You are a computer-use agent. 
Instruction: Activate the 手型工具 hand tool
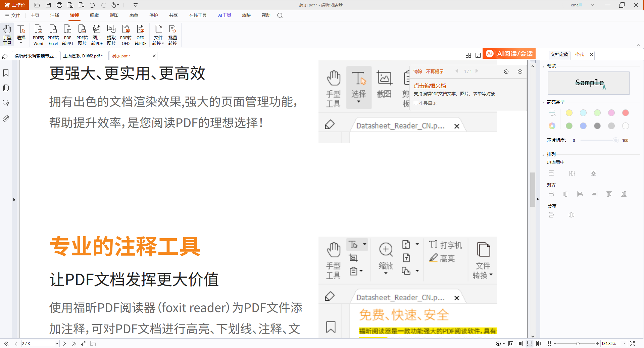pyautogui.click(x=7, y=35)
